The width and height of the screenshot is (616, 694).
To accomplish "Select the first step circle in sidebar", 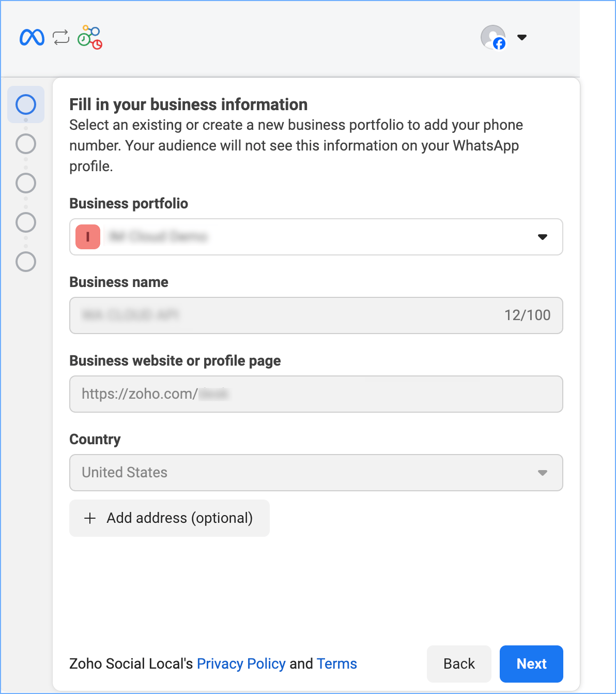I will [26, 104].
